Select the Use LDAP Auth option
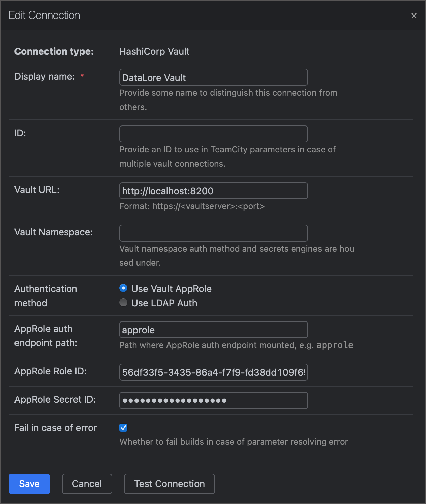The image size is (426, 504). (x=123, y=303)
